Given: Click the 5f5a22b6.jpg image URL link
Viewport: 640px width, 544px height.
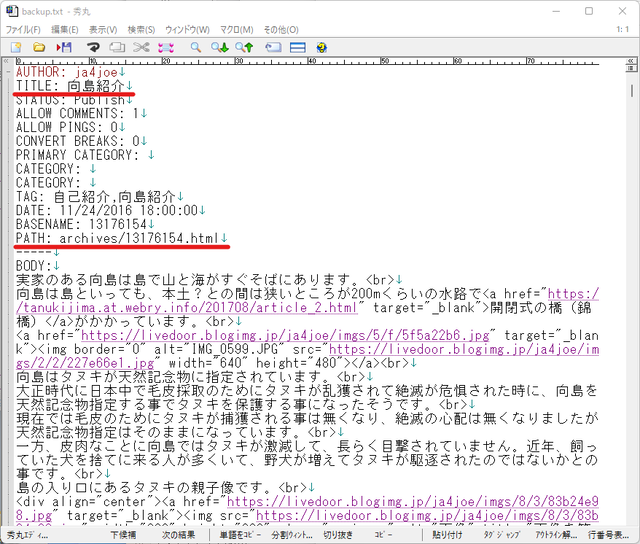Looking at the screenshot, I should click(x=285, y=335).
